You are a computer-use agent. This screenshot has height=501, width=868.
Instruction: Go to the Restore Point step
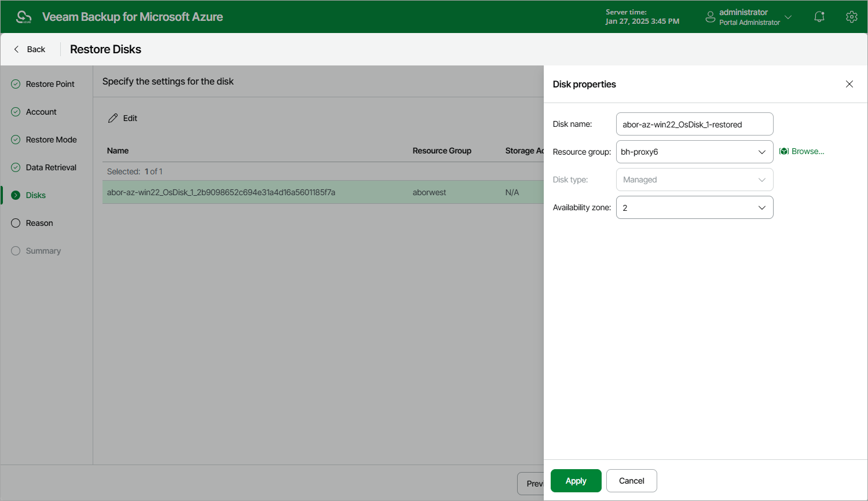tap(50, 84)
